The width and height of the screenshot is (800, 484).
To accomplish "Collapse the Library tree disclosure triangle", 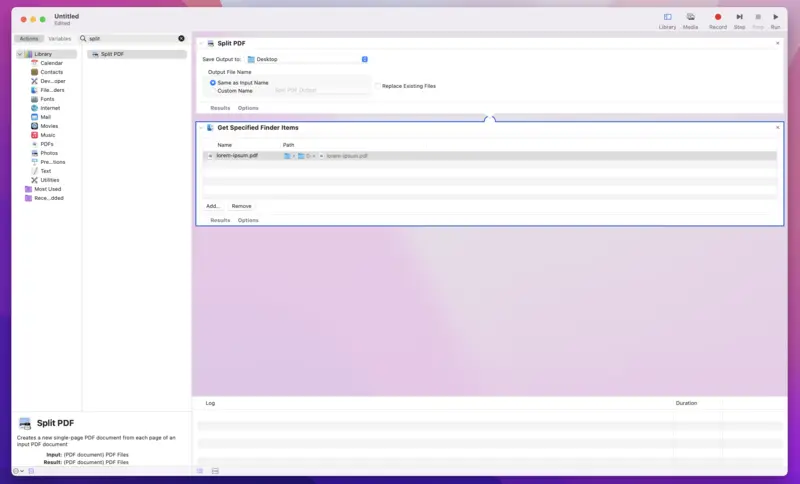I will (x=19, y=54).
